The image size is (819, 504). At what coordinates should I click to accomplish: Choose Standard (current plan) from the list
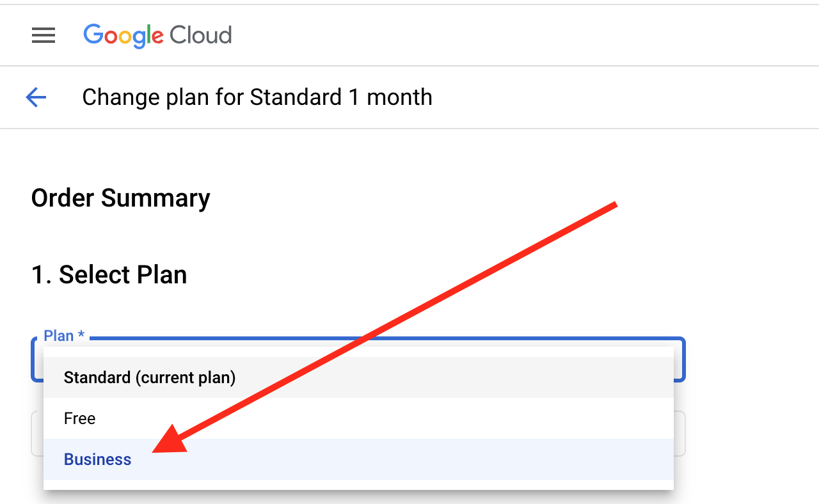149,377
